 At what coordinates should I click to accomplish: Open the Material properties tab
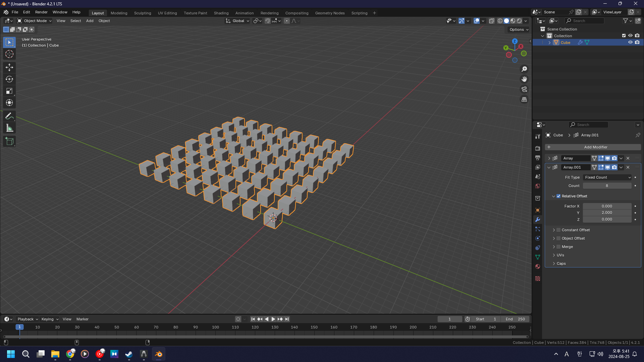coord(538,266)
